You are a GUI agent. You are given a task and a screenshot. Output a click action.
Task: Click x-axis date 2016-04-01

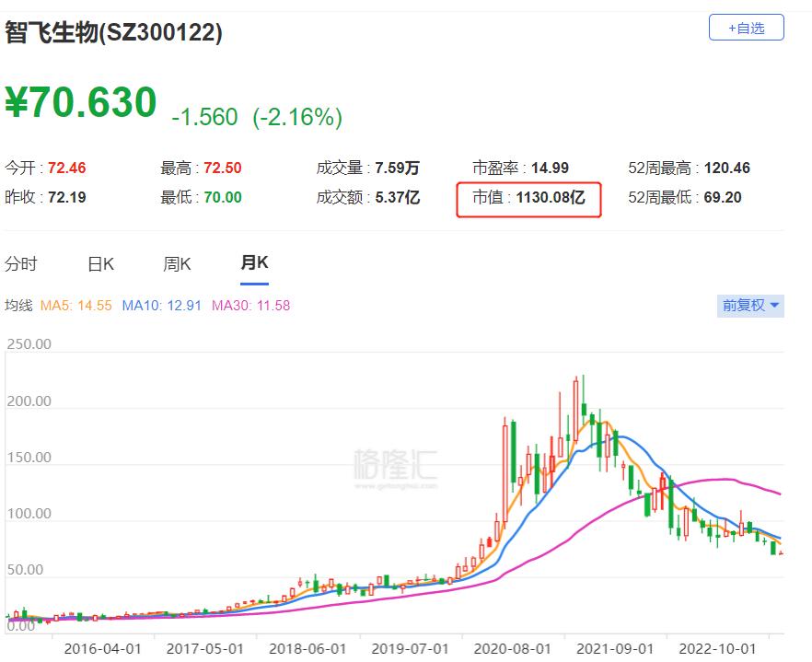pos(102,649)
